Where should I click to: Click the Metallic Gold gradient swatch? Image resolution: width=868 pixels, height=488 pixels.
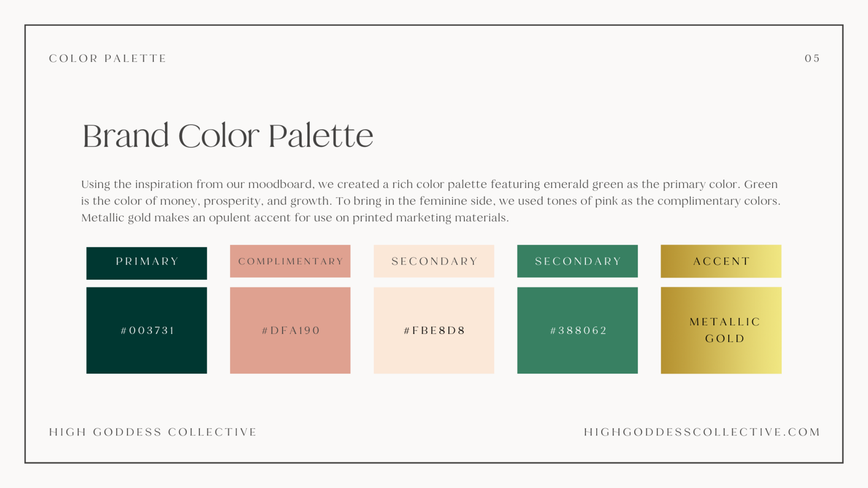pyautogui.click(x=721, y=330)
